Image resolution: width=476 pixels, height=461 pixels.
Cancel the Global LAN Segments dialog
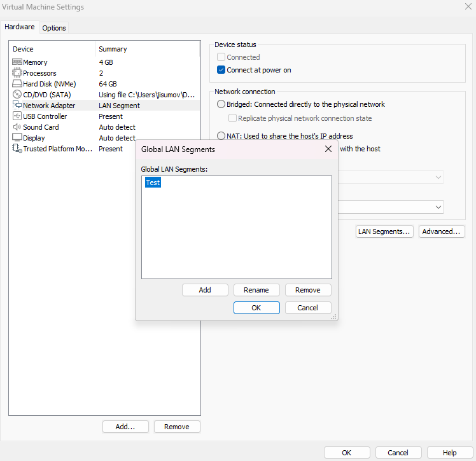coord(308,308)
